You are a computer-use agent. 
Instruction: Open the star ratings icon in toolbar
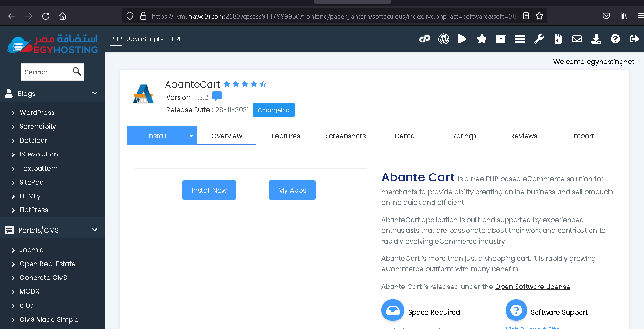coord(482,39)
